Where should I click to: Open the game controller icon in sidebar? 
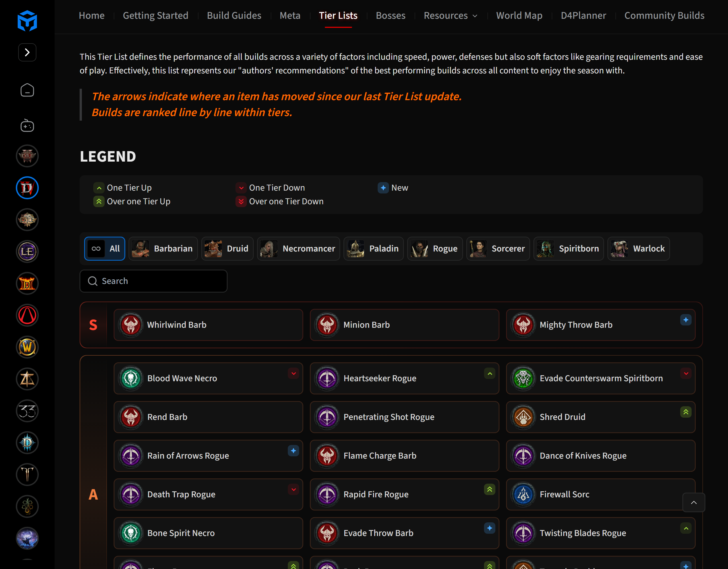coord(27,125)
